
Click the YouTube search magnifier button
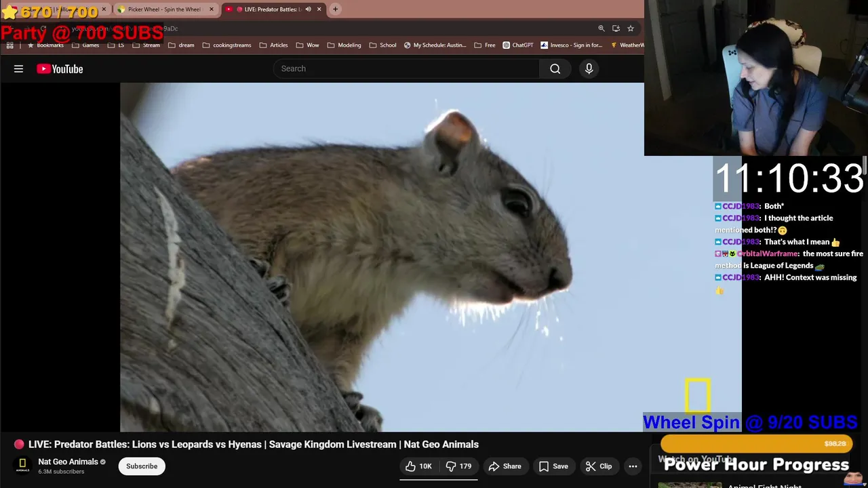click(x=555, y=68)
